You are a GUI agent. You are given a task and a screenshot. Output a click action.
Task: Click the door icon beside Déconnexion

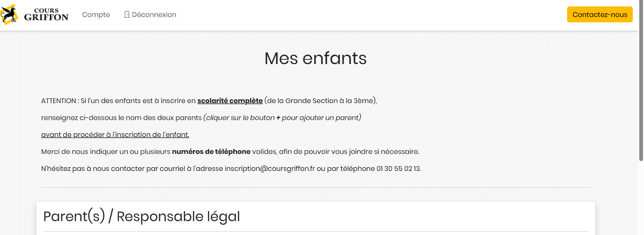[127, 15]
